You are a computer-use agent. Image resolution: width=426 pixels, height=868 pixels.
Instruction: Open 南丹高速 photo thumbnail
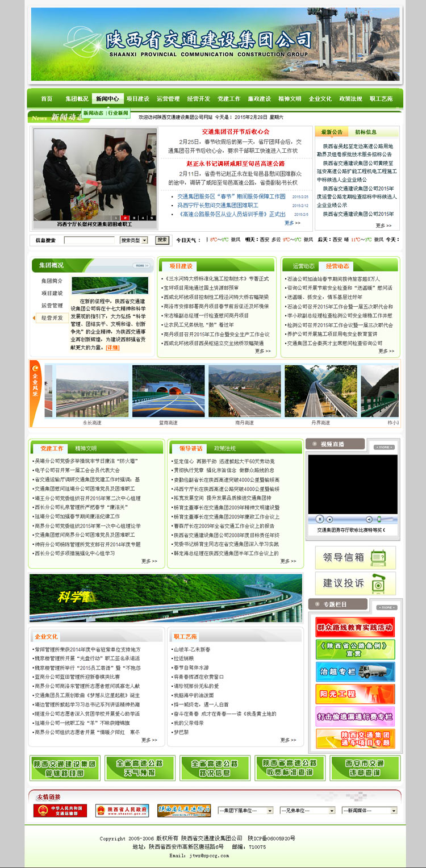pyautogui.click(x=244, y=391)
